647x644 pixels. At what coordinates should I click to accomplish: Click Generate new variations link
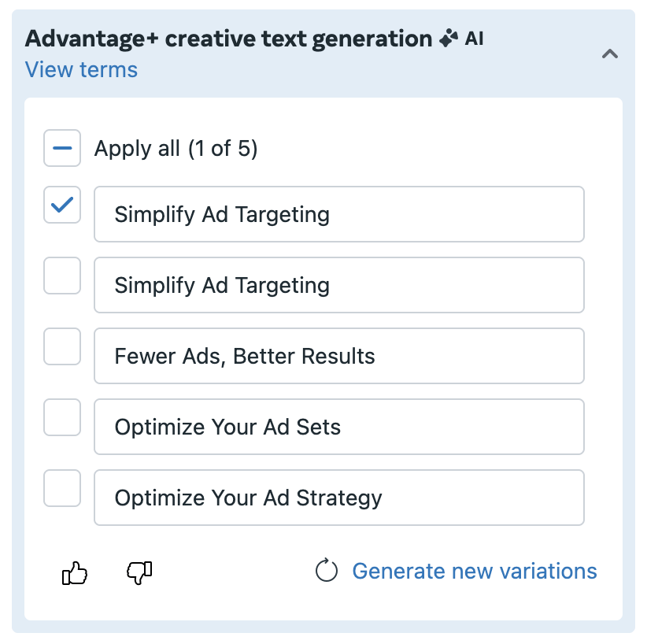tap(475, 571)
